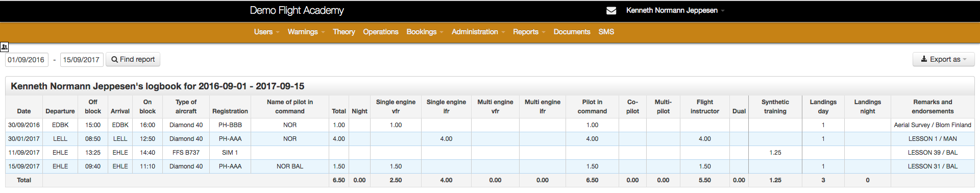Viewport: 980px width, 193px height.
Task: Click the end date field 15/09/2017
Action: (x=82, y=60)
